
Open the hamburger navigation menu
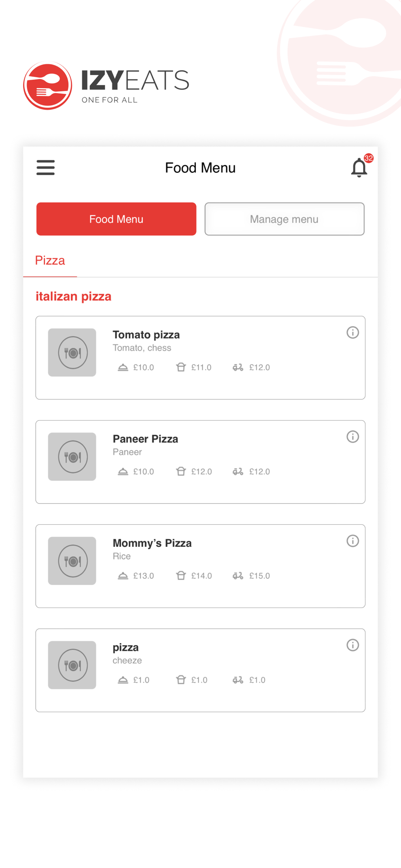coord(46,168)
